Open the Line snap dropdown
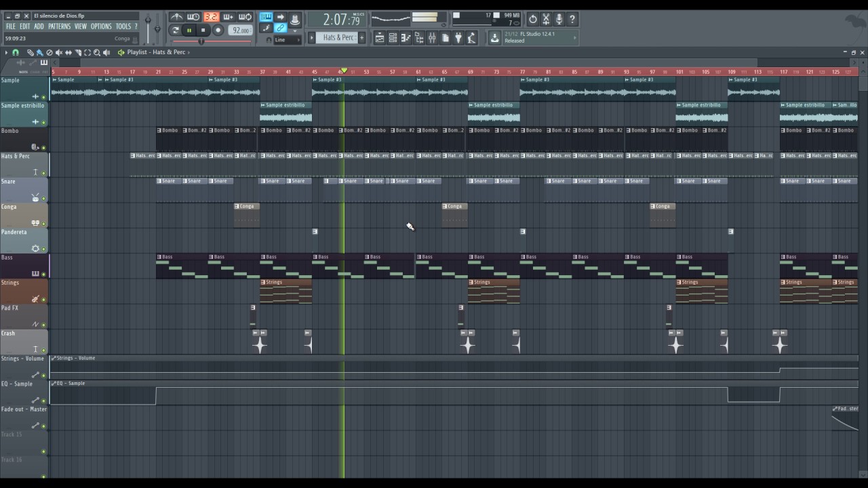This screenshot has height=488, width=868. 288,40
